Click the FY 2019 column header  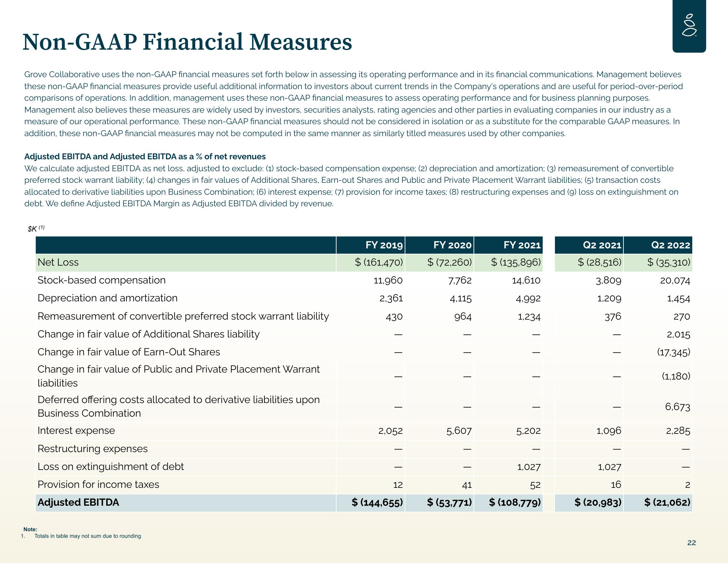click(384, 245)
